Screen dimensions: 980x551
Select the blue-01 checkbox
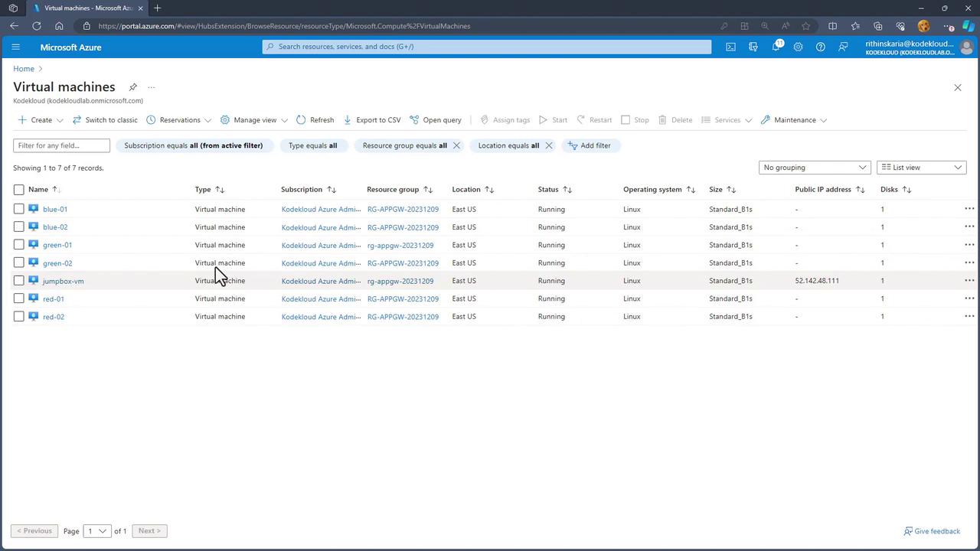[19, 209]
